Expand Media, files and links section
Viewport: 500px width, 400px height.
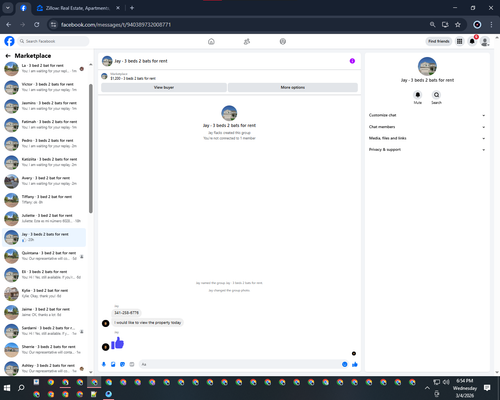(427, 138)
